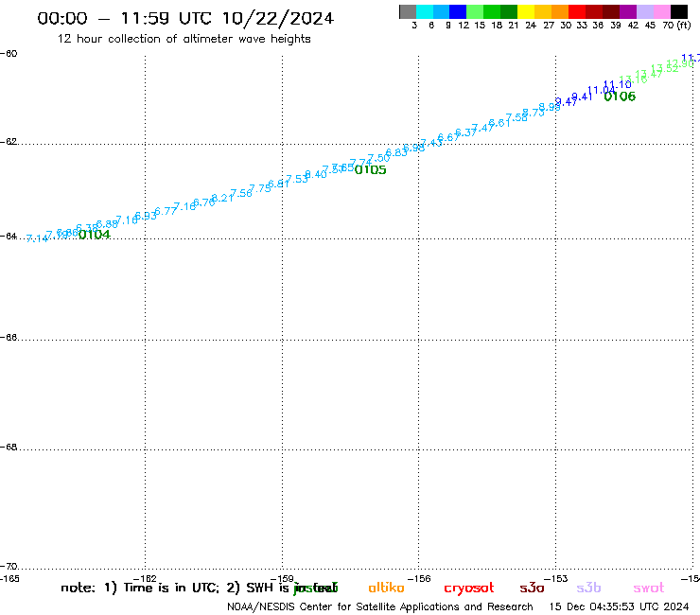Select the 6.37 wave height reading

tap(465, 132)
